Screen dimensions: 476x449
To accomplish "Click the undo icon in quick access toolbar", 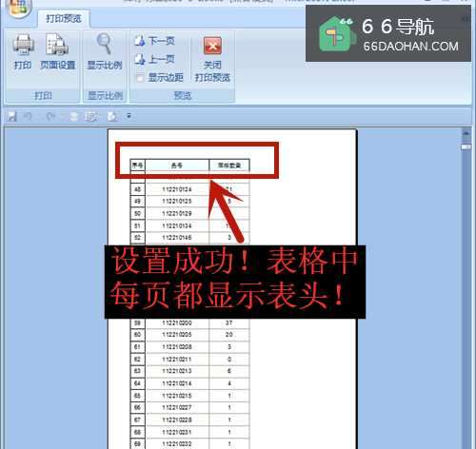I will point(28,116).
